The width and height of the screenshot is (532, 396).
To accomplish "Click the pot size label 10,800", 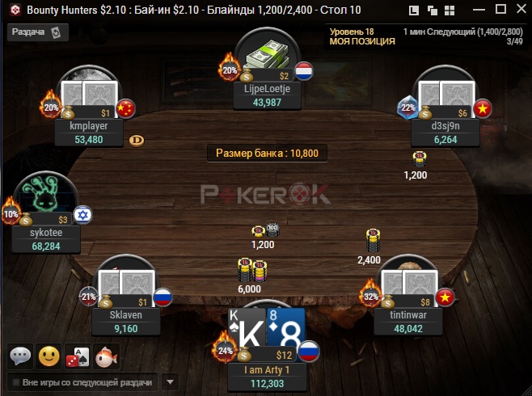I will 267,154.
